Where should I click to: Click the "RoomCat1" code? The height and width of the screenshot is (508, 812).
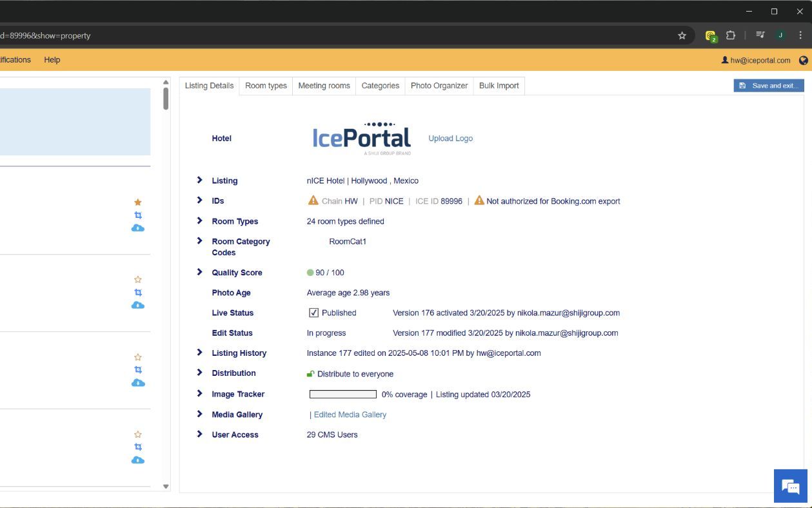pos(348,242)
